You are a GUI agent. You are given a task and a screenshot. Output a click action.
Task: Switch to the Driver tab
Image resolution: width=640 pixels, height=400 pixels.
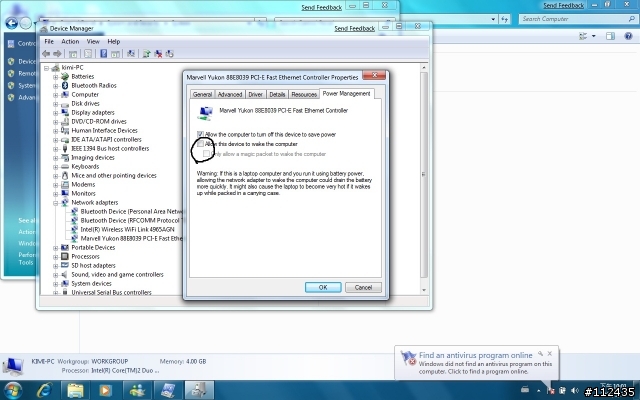(256, 94)
